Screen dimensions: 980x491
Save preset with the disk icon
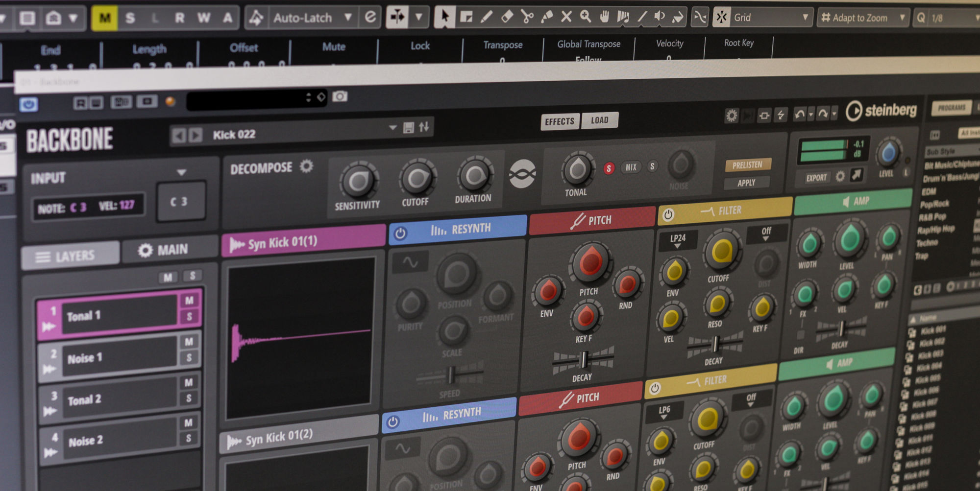[x=409, y=128]
